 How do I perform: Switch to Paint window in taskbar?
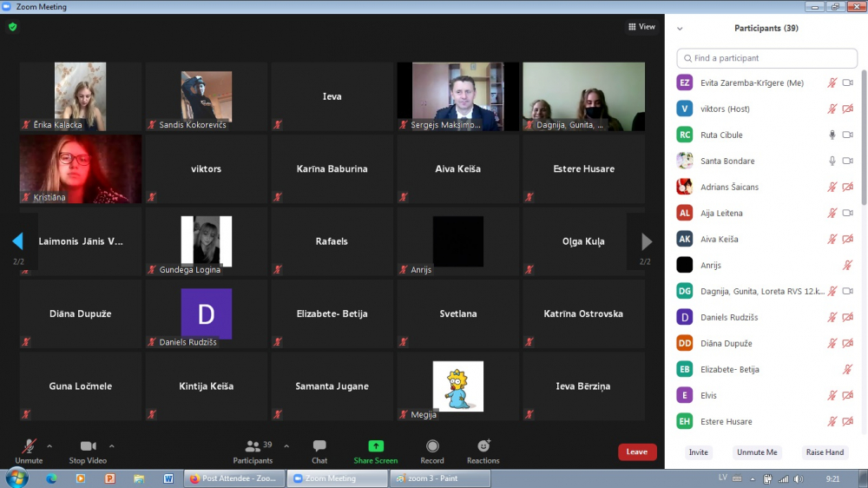pos(440,478)
